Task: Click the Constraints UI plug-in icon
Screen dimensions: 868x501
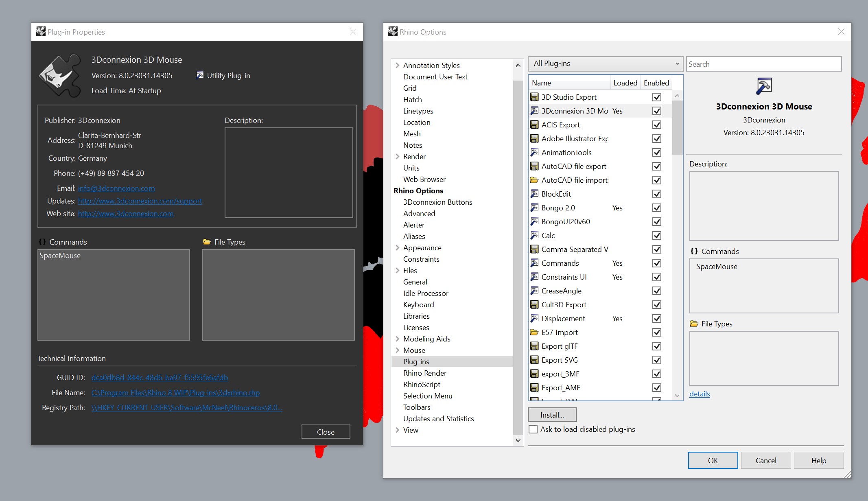Action: click(534, 277)
